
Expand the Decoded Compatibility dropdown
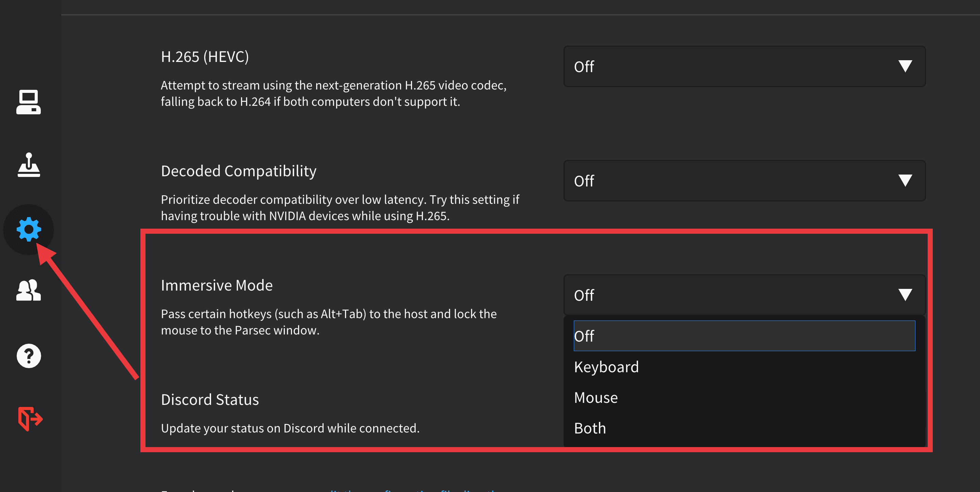[x=744, y=181]
